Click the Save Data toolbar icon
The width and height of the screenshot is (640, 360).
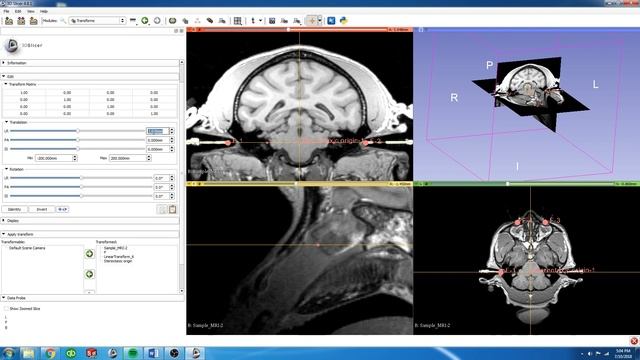click(33, 21)
